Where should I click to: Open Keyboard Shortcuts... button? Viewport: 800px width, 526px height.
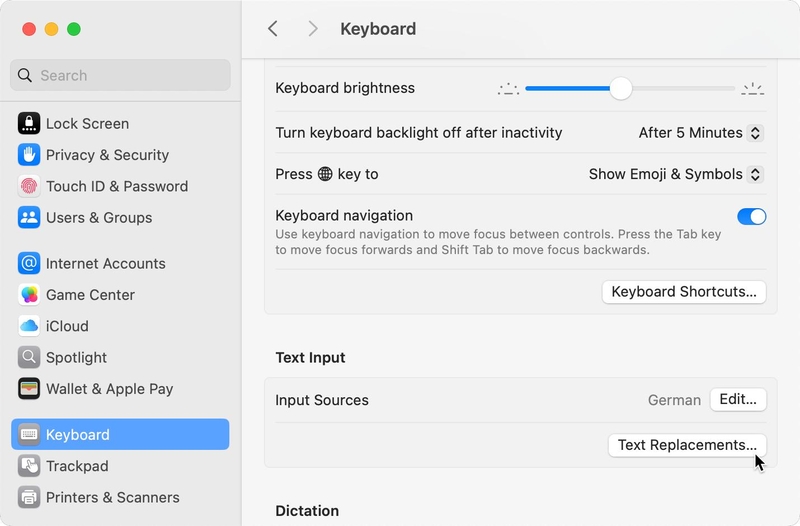pyautogui.click(x=684, y=292)
